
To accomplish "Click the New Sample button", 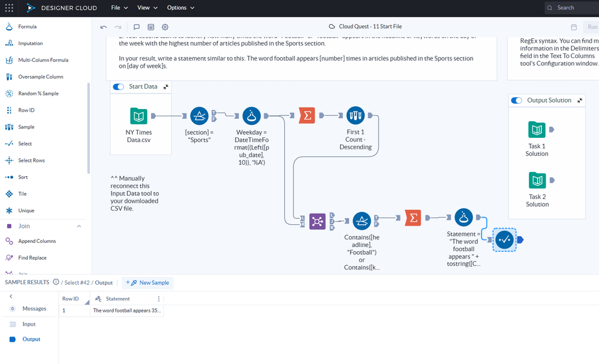I will tap(148, 282).
